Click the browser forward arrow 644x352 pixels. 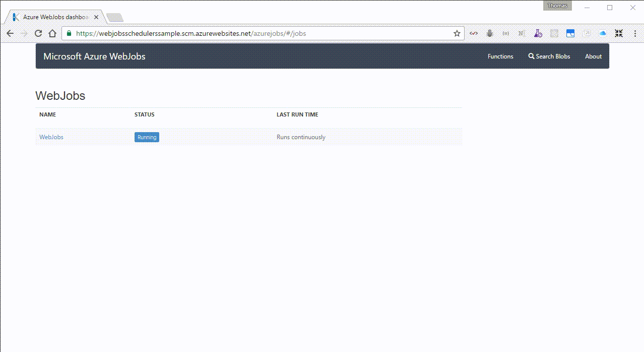coord(24,33)
